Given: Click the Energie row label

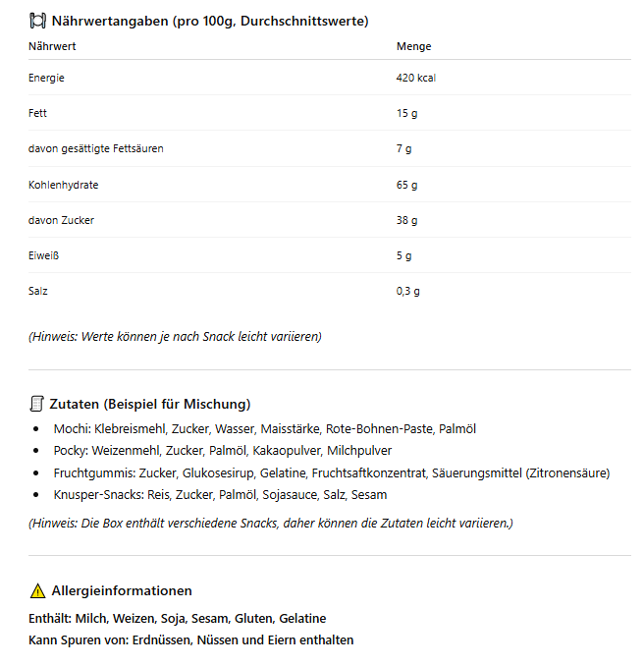Looking at the screenshot, I should tap(46, 78).
